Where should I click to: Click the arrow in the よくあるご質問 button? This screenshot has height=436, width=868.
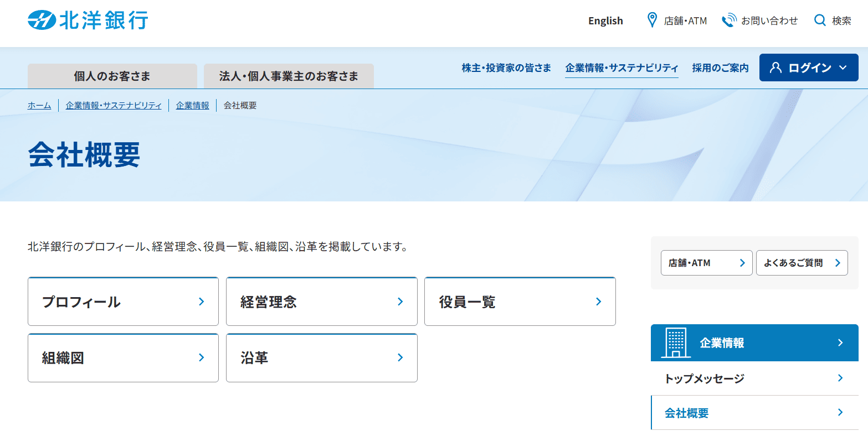coord(838,263)
